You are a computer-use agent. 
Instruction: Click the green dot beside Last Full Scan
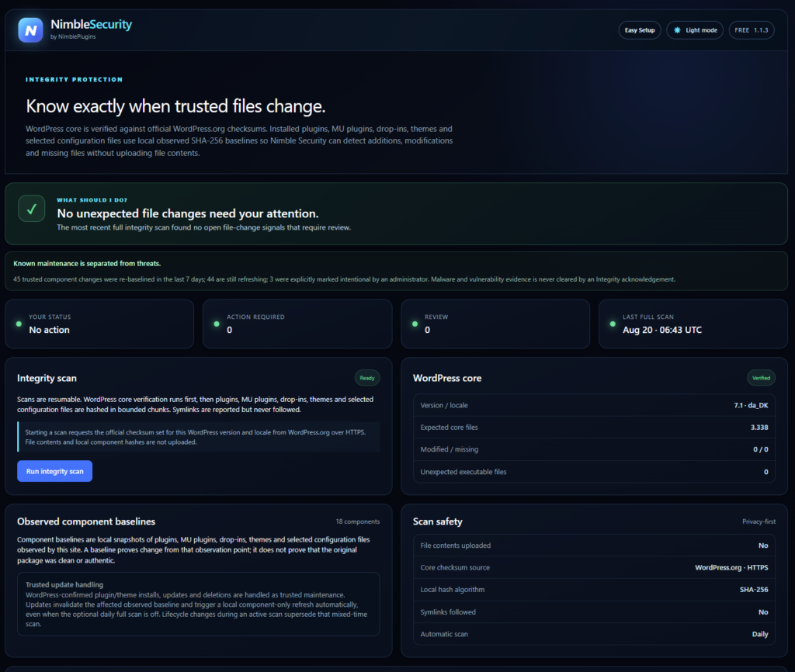tap(613, 324)
